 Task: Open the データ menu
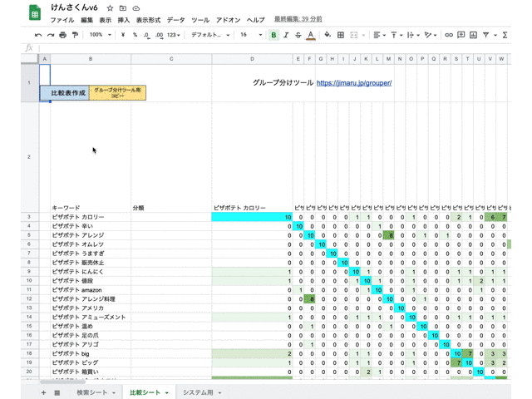(x=175, y=20)
